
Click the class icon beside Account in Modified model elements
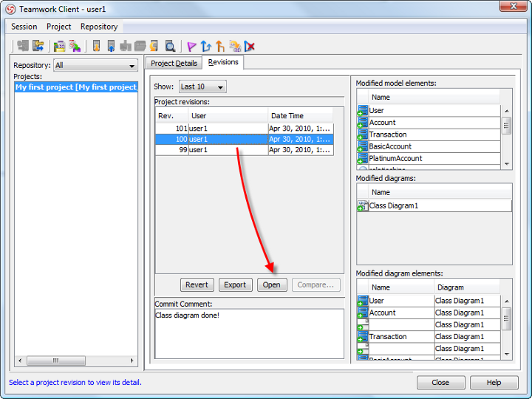(363, 123)
